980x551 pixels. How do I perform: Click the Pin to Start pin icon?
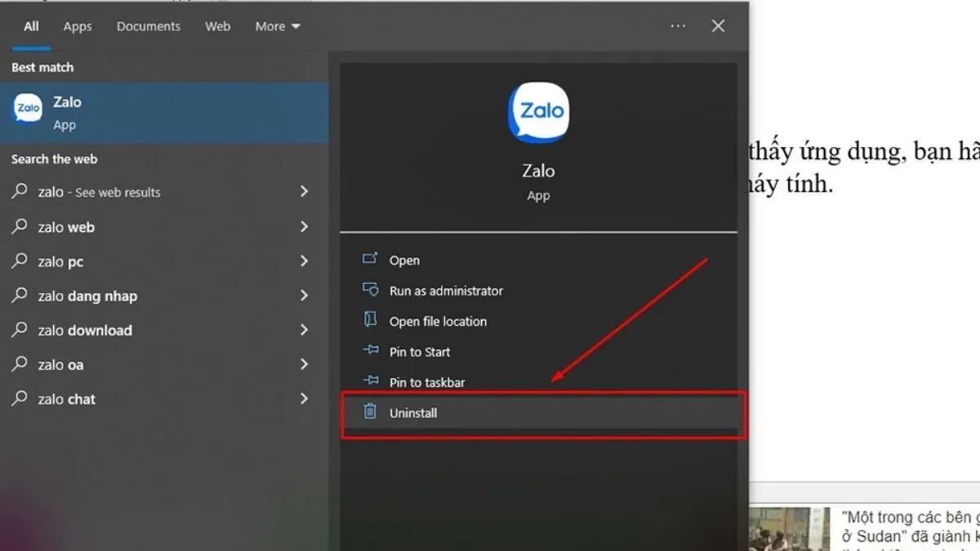(370, 351)
